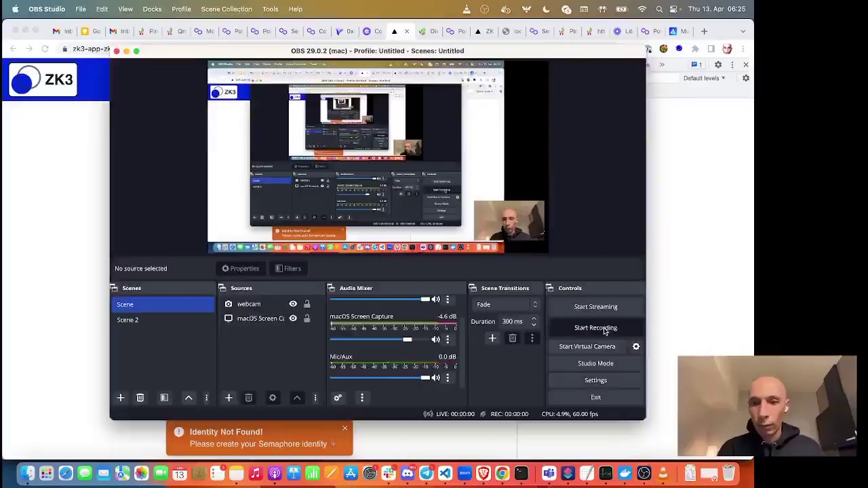Open Fade transition type dropdown
Screen dimensions: 868x488
coord(507,304)
